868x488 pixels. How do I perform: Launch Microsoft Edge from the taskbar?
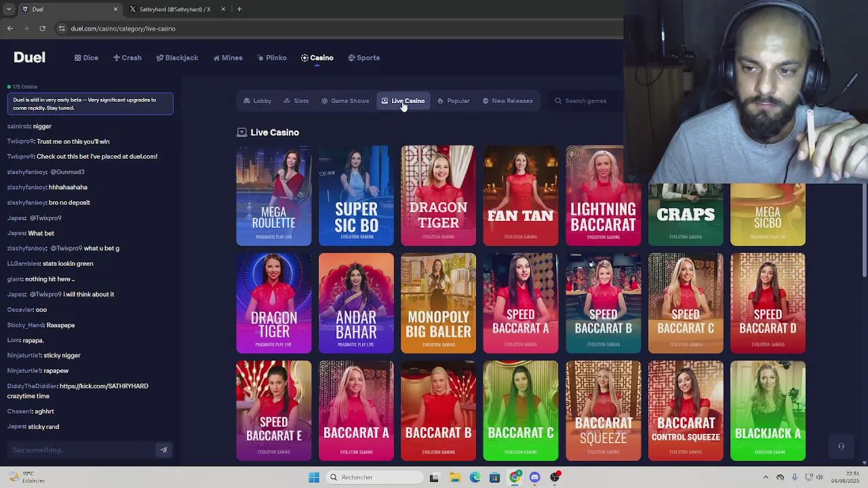[x=475, y=477]
